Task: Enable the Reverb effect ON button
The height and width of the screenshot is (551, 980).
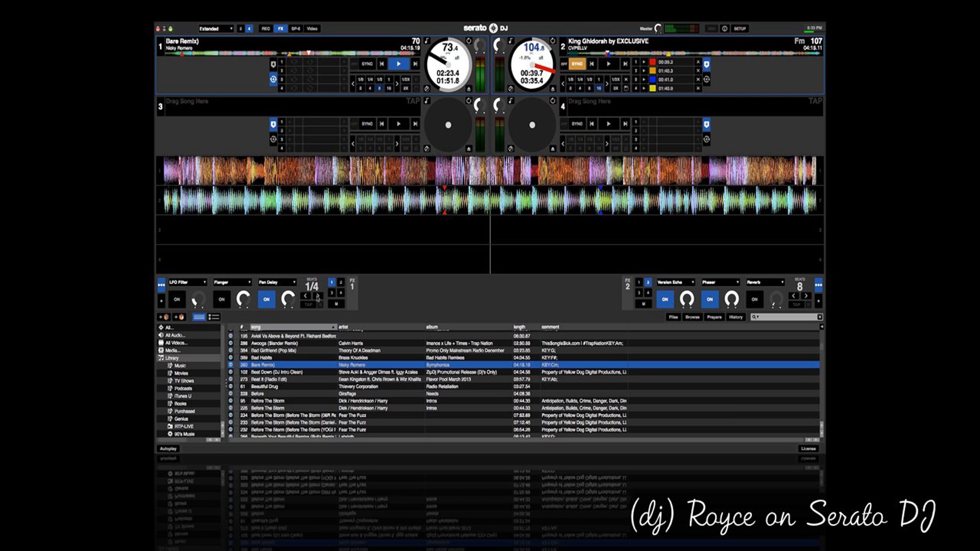Action: point(754,299)
